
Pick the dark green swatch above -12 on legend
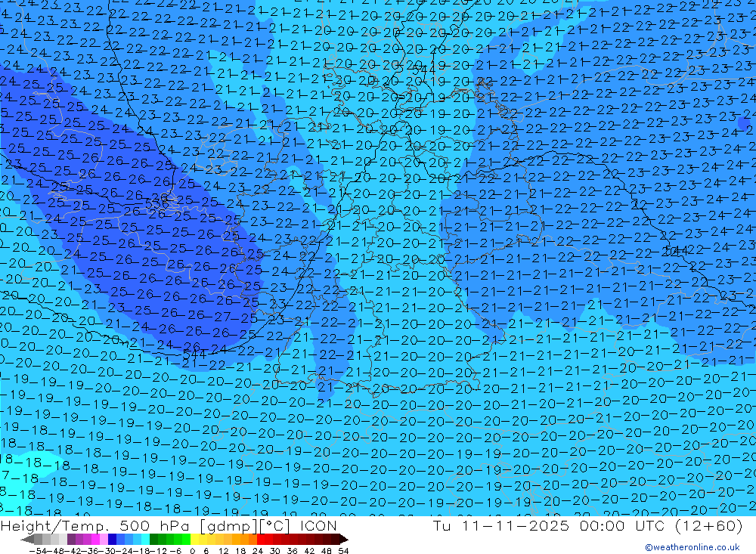(x=153, y=539)
